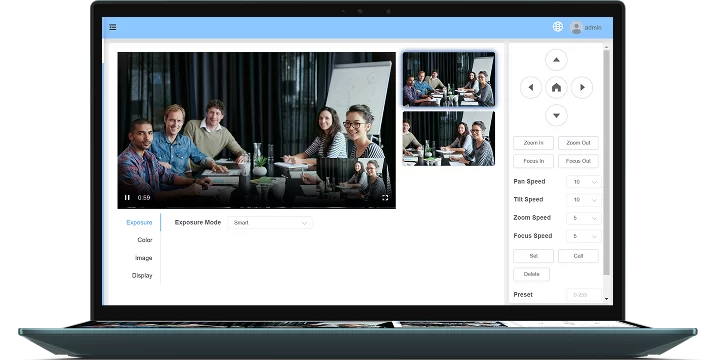Click the admin user avatar
Viewport: 716px width, 360px height.
pos(576,27)
